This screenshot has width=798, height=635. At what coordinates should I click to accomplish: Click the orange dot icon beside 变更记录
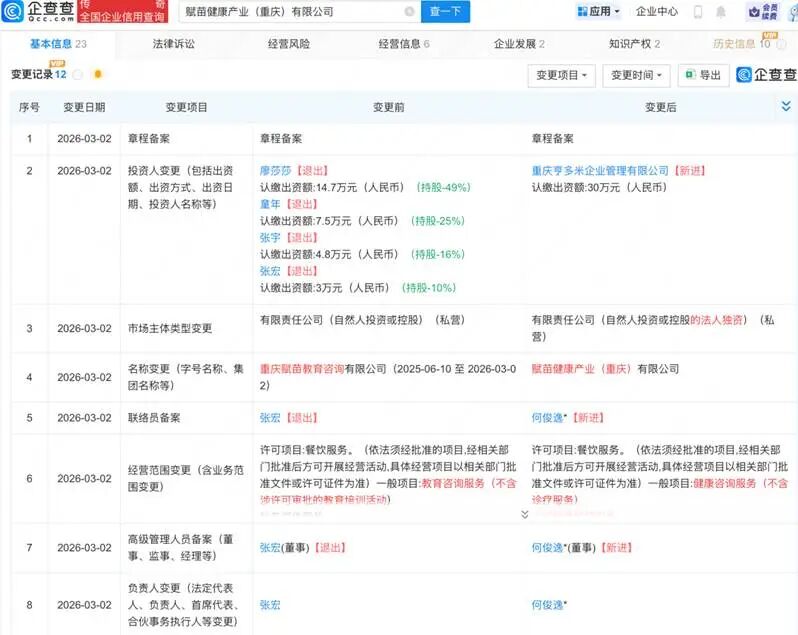pos(98,74)
